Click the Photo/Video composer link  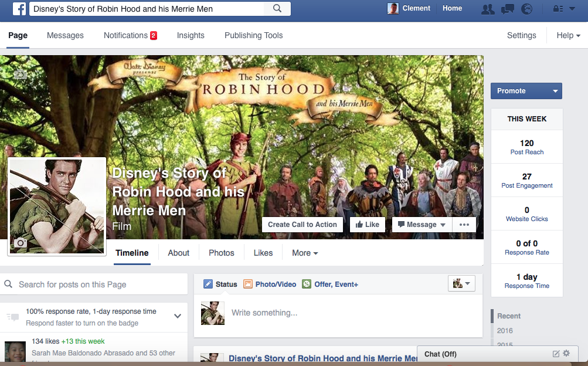(276, 284)
